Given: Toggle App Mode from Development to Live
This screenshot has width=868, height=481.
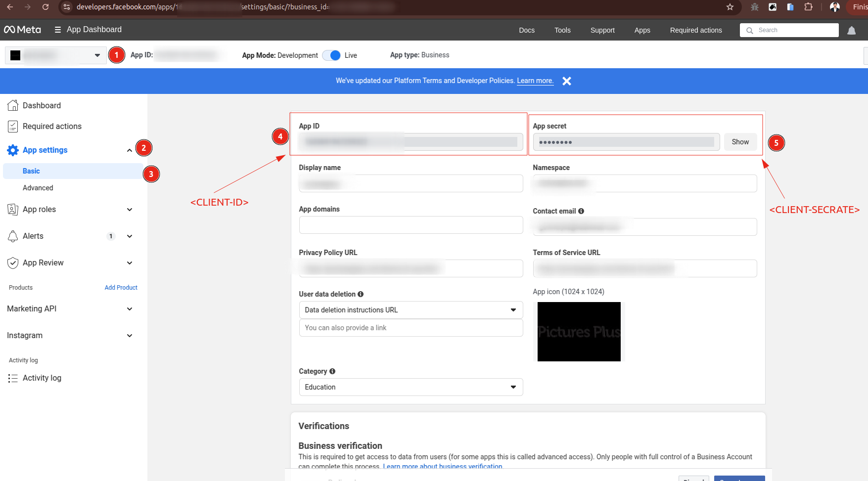Looking at the screenshot, I should [x=331, y=55].
